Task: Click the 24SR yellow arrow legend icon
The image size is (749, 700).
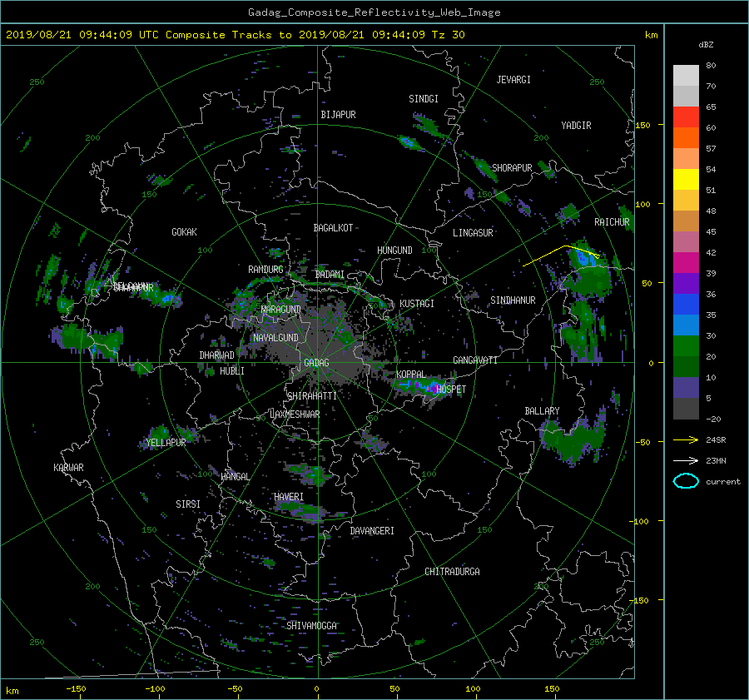Action: coord(686,439)
